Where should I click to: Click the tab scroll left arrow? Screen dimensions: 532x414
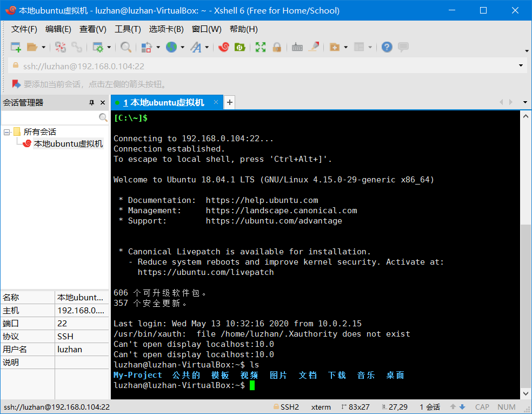point(501,102)
